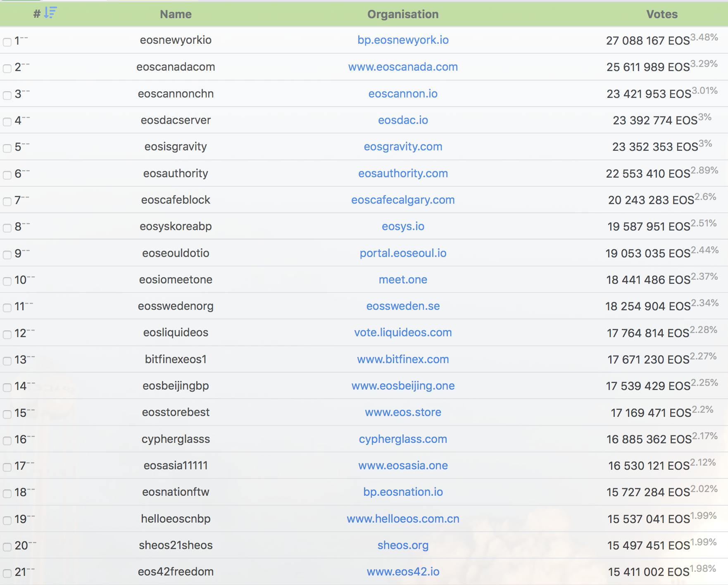Select the helloeoscnbp checkbox
The image size is (728, 585).
tap(7, 521)
